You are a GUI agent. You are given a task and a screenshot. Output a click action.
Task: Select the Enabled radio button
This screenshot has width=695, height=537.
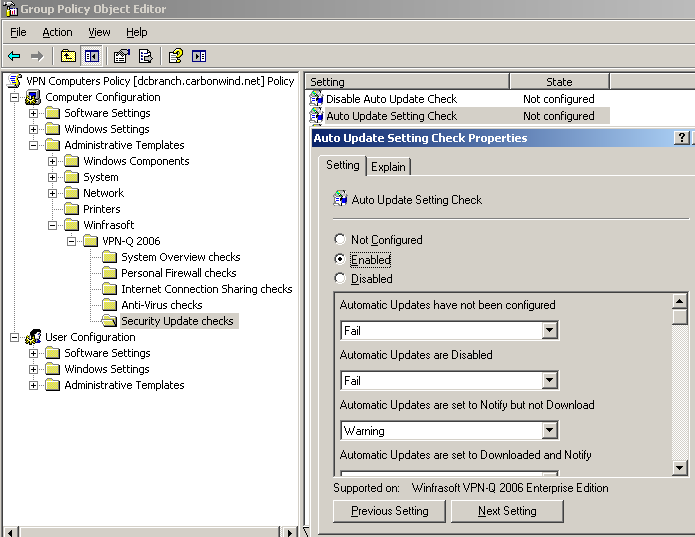(340, 259)
